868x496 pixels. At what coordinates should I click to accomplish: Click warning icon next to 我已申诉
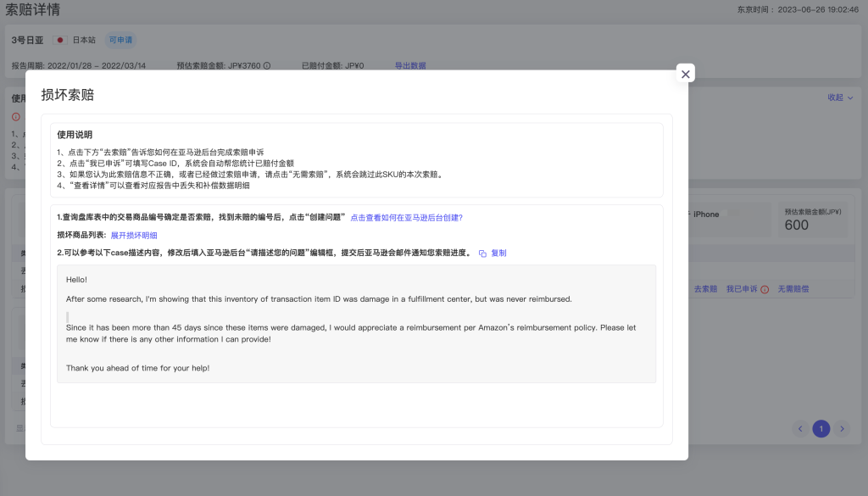[x=765, y=289]
